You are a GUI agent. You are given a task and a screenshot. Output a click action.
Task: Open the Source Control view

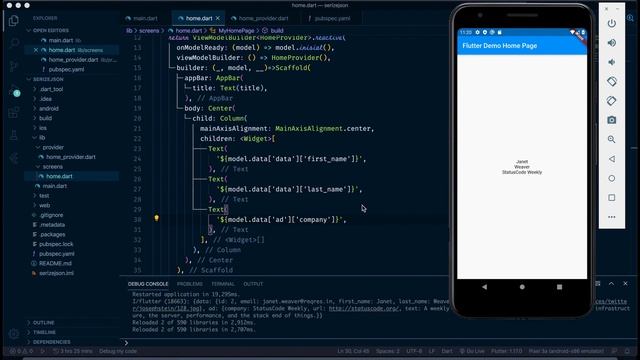tap(13, 66)
